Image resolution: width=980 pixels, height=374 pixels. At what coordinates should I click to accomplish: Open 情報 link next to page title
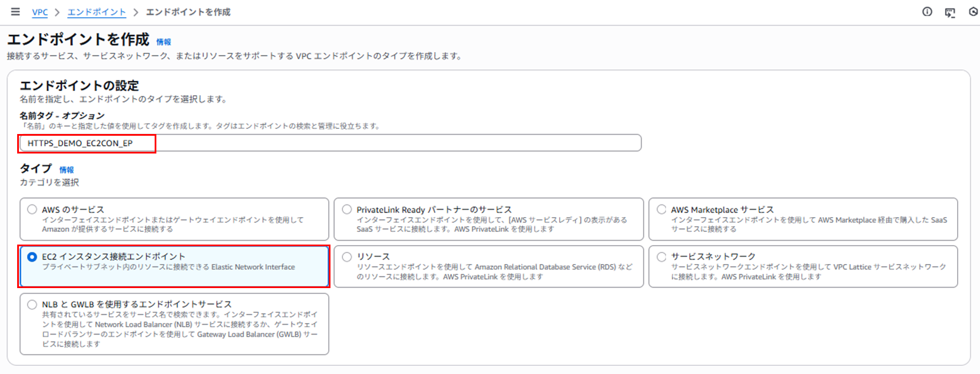[x=164, y=42]
